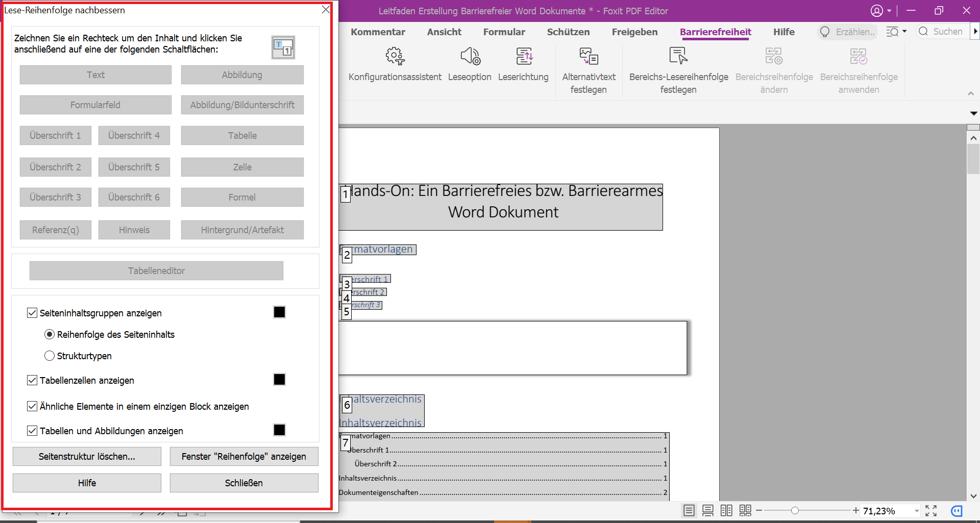Switch to single page view icon
The height and width of the screenshot is (523, 980).
(689, 510)
